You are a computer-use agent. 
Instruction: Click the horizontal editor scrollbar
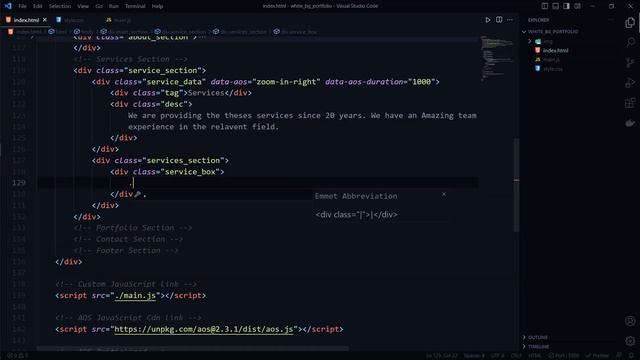(193, 349)
